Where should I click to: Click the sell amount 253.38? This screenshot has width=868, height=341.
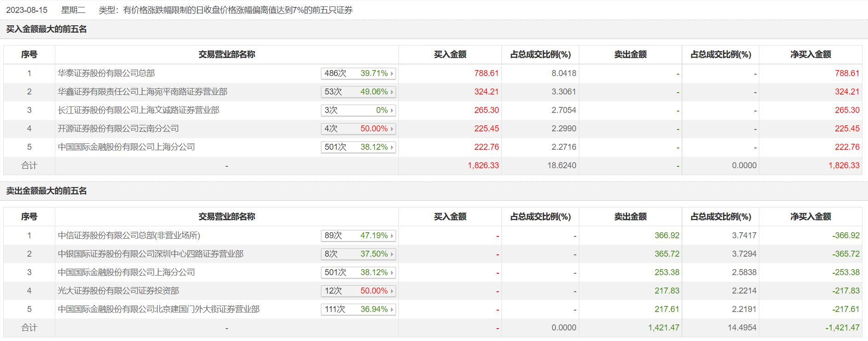tap(667, 272)
